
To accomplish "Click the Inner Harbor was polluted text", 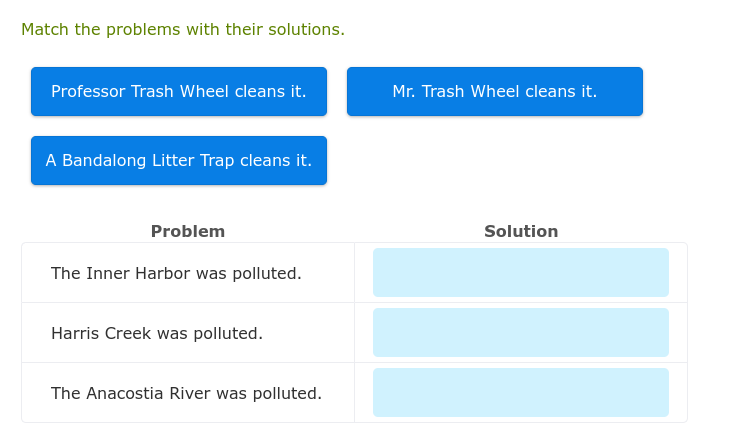I will pyautogui.click(x=176, y=273).
